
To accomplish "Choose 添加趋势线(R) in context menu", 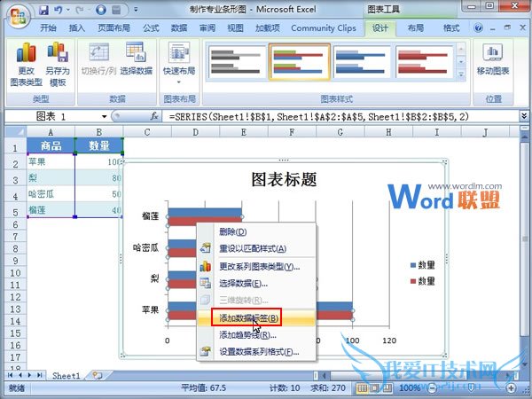I will [x=256, y=335].
